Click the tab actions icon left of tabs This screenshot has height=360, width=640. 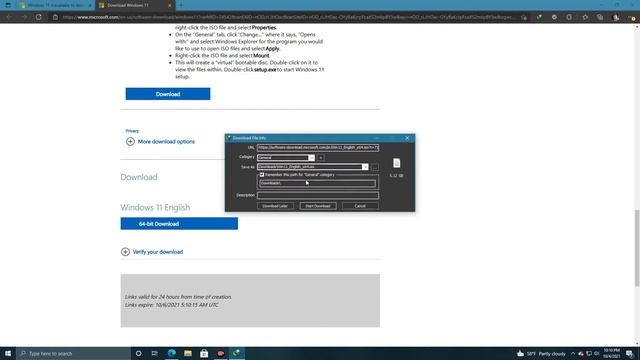pos(8,5)
